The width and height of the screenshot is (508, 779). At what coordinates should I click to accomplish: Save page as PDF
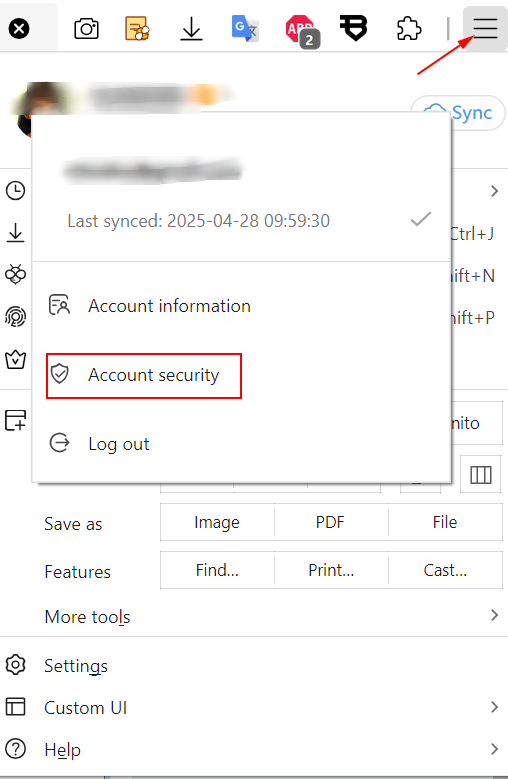click(331, 522)
